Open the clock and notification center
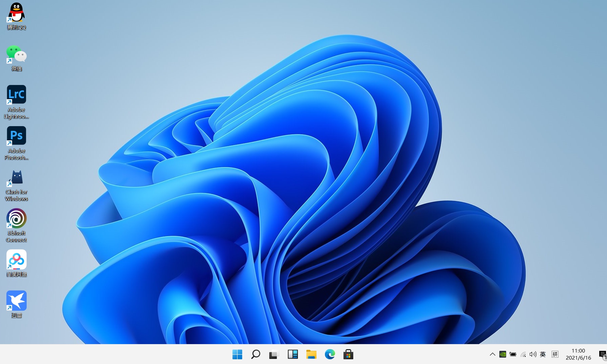607x364 pixels. (578, 355)
